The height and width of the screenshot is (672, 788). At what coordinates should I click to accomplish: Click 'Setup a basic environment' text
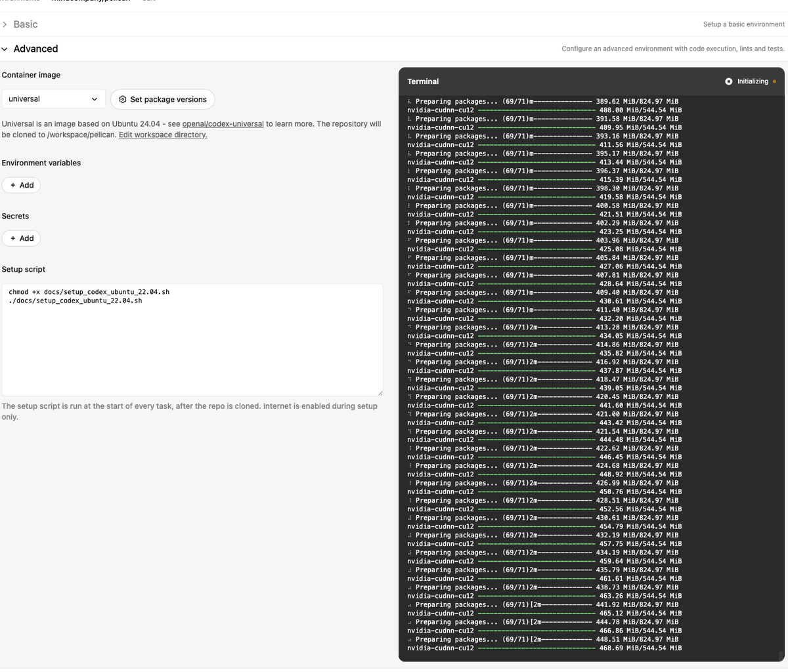(x=744, y=24)
